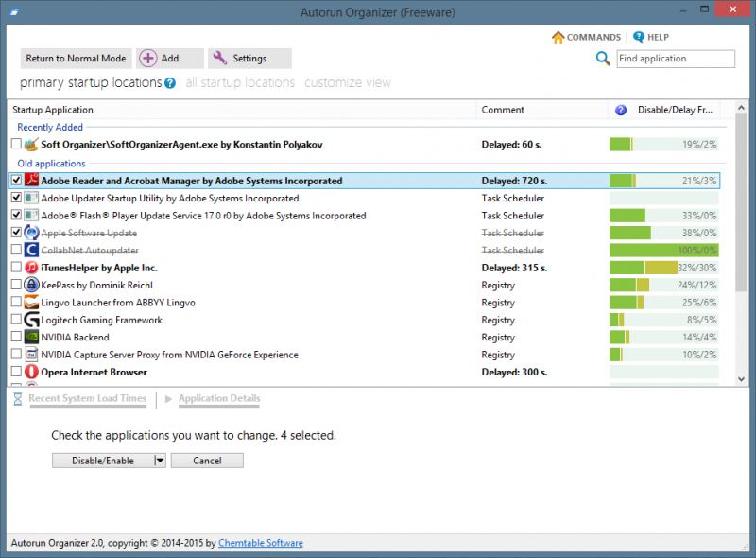756x558 pixels.
Task: Uncheck Adobe Flash Player Update Service checkbox
Action: (16, 215)
